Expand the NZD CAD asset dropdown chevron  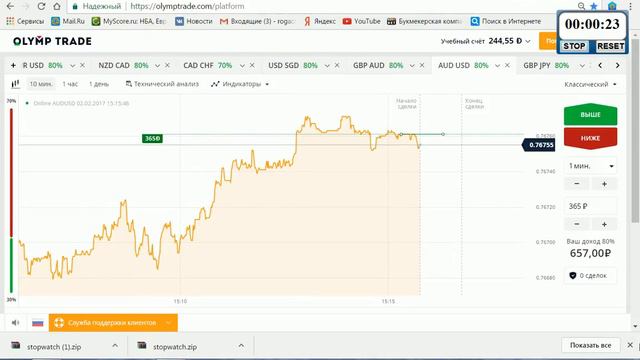[157, 66]
